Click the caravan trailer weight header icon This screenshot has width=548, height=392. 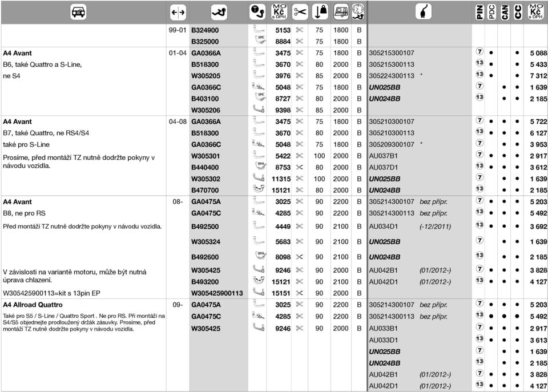pos(341,12)
